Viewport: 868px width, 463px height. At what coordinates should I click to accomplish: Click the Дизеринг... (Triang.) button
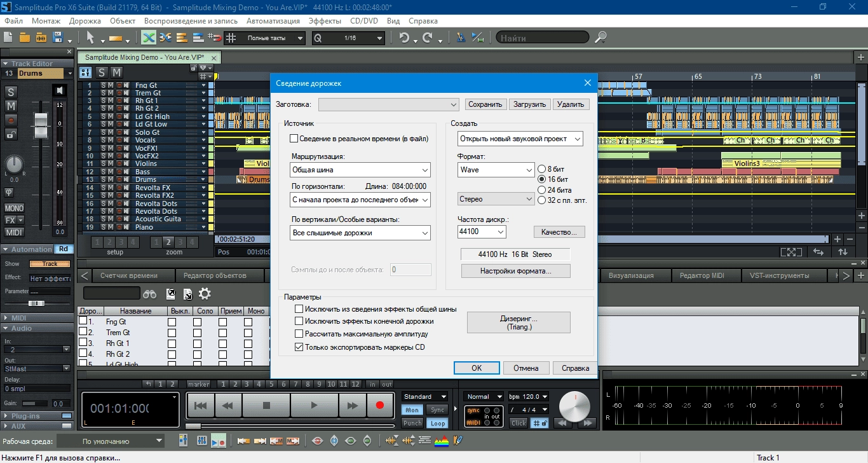click(519, 322)
